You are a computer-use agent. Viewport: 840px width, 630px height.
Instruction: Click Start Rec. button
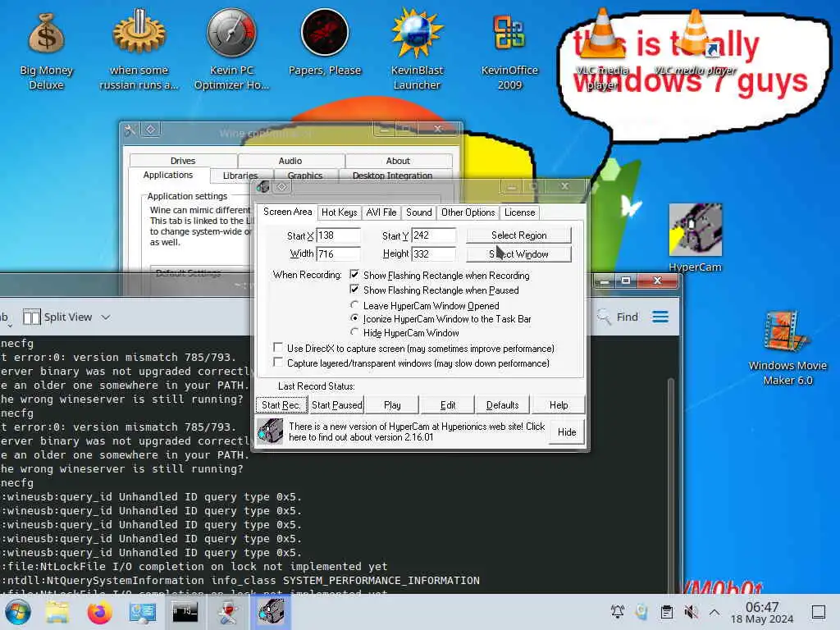pos(281,405)
